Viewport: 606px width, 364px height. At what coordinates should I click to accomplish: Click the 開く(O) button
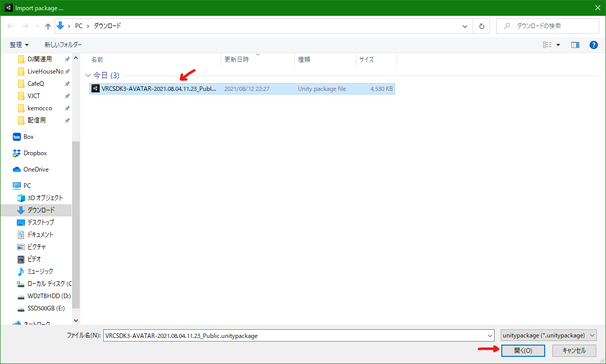[523, 351]
